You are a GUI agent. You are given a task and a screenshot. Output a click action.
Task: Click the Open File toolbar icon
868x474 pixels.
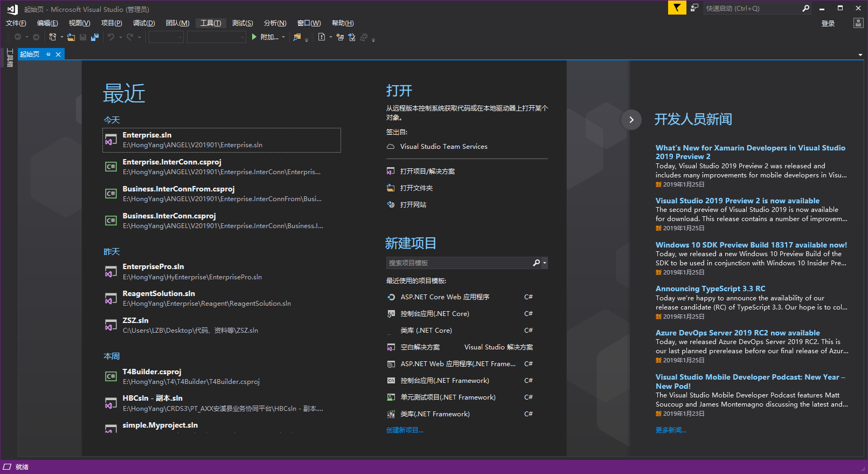tap(71, 37)
